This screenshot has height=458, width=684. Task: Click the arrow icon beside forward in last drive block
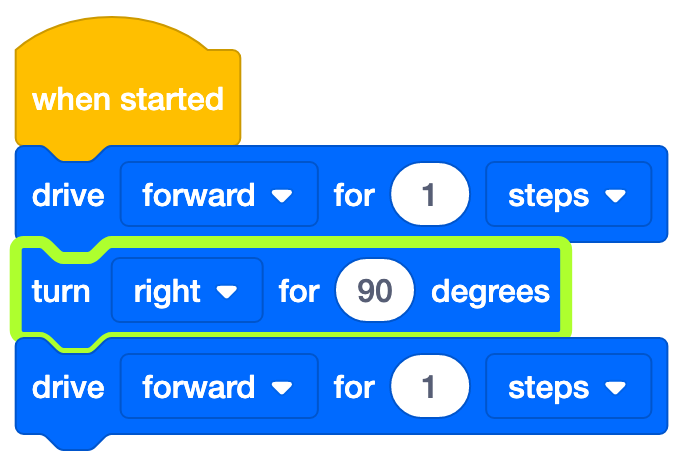[283, 388]
